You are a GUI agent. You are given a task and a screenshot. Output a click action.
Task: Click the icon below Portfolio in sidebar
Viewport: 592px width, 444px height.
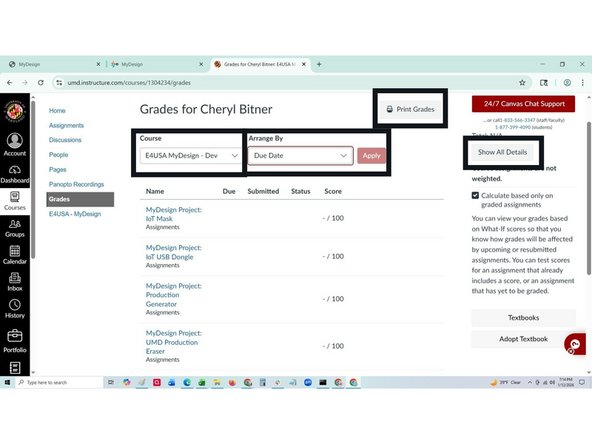(15, 368)
